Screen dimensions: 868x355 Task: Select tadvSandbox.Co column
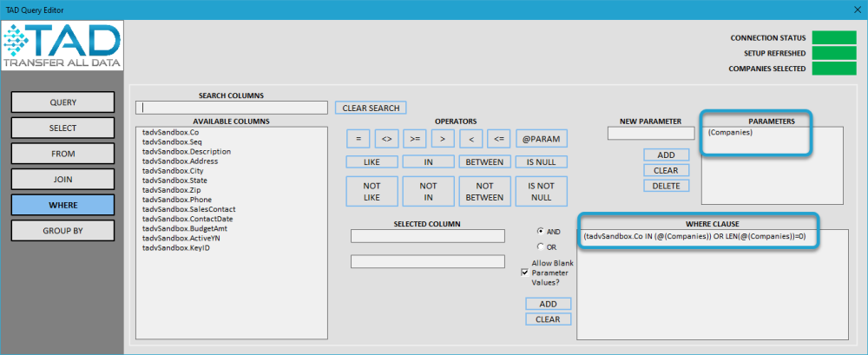coord(170,132)
